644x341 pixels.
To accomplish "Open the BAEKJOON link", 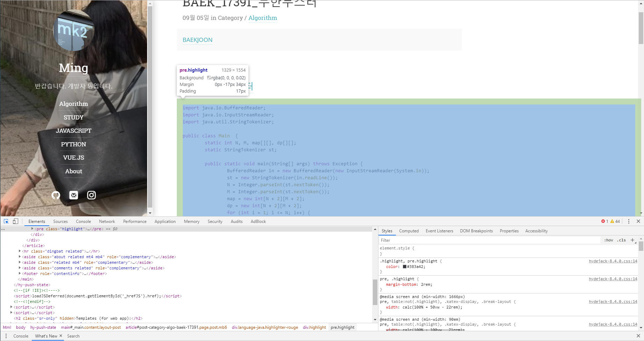I will click(197, 40).
